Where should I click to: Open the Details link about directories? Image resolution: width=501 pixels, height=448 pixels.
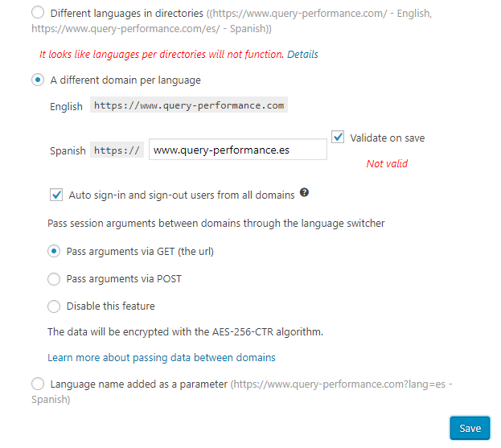[302, 55]
